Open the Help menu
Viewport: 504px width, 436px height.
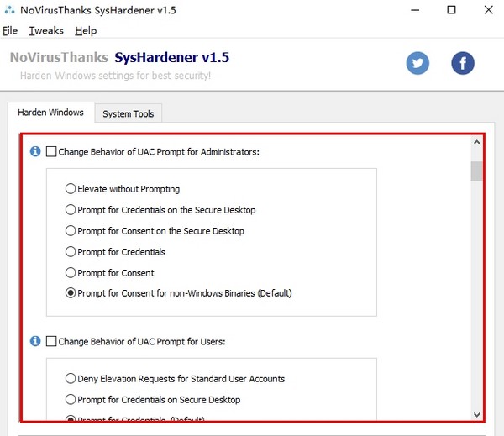pos(86,30)
